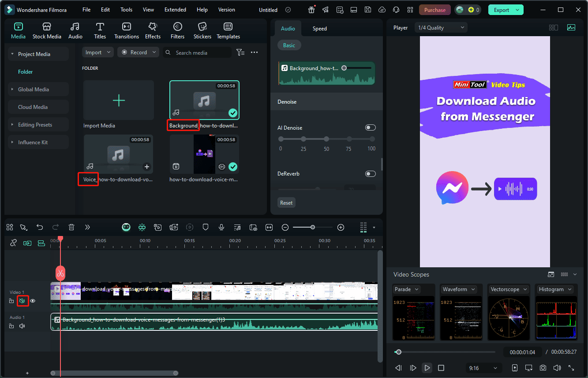
Task: Open the Stock Media panel
Action: (47, 31)
